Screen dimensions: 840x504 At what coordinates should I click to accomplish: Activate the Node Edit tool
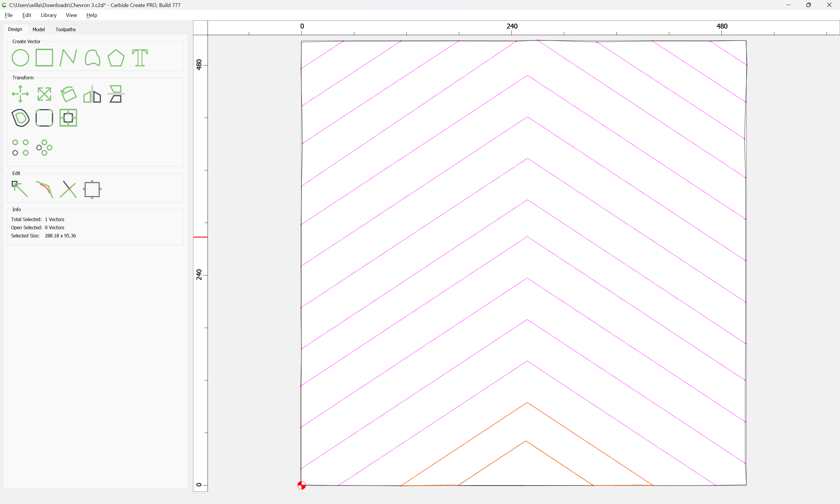pos(20,189)
